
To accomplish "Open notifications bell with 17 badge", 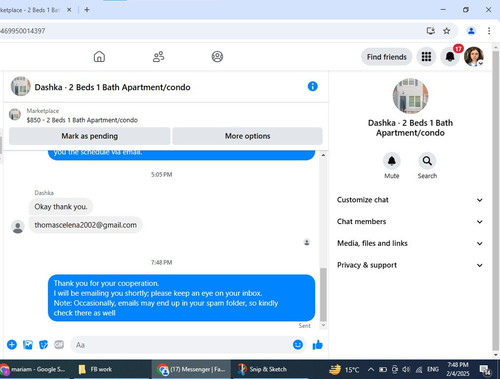I will point(450,57).
